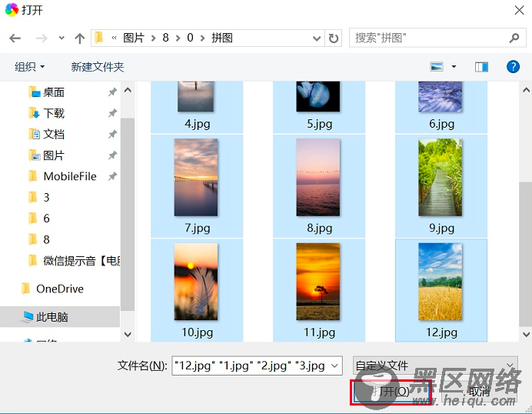Expand address bar history dropdown

[317, 38]
